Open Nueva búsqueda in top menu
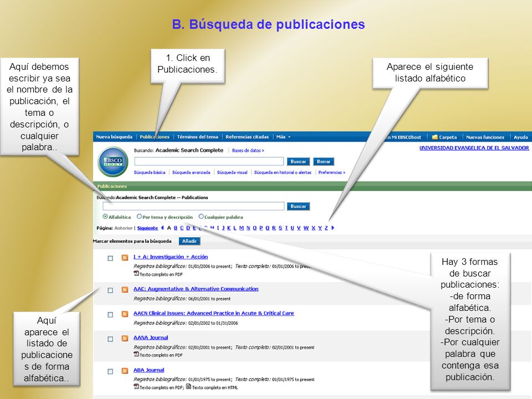 [114, 137]
